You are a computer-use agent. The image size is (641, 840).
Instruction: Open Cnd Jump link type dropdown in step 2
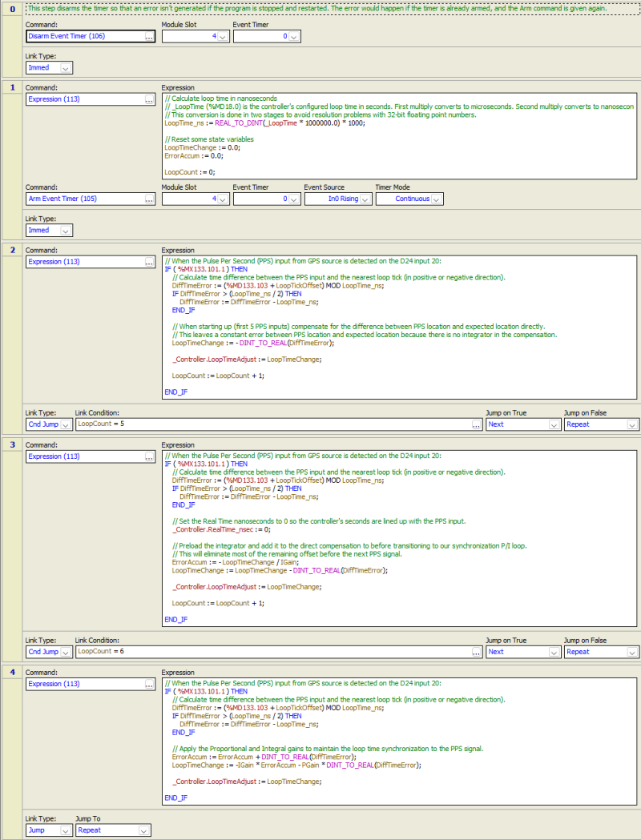[66, 424]
